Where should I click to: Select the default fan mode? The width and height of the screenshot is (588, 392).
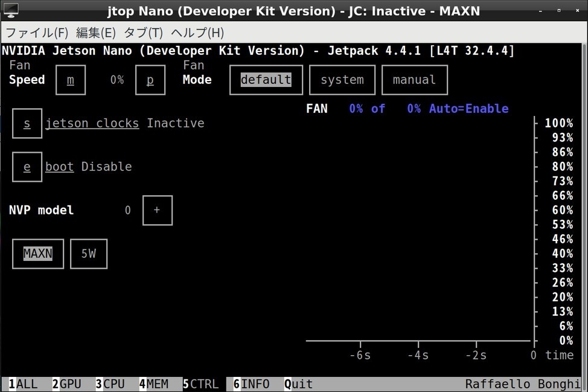pyautogui.click(x=266, y=80)
